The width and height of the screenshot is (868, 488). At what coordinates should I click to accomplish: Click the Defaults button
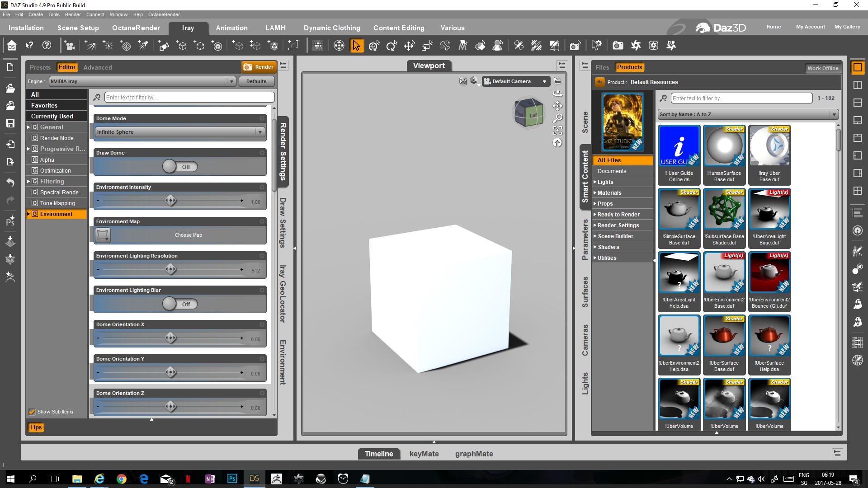(x=256, y=81)
